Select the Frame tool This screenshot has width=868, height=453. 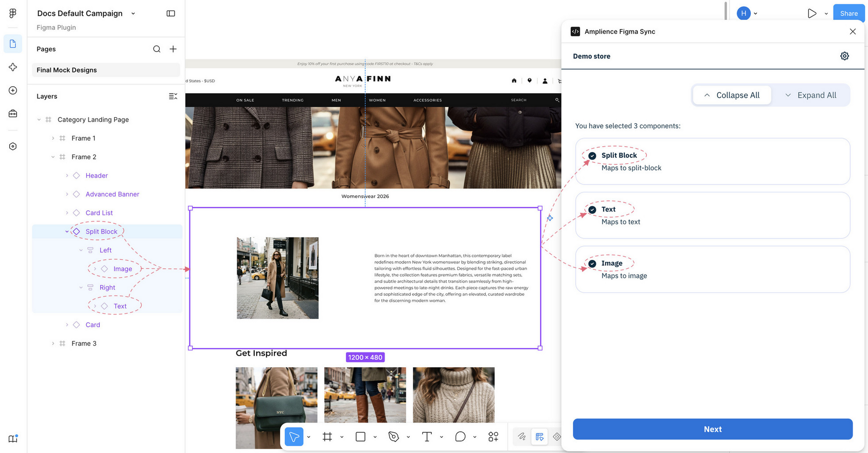327,436
